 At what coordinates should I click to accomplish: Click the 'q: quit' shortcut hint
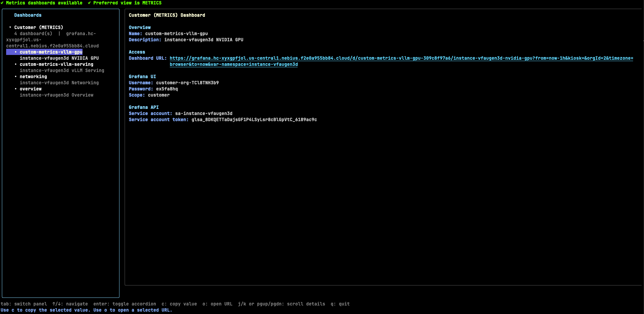[x=340, y=304]
